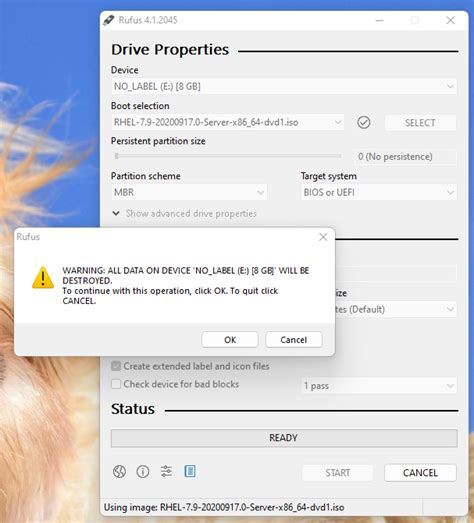This screenshot has height=523, width=474.
Task: Click the Drive Properties heading
Action: [170, 49]
